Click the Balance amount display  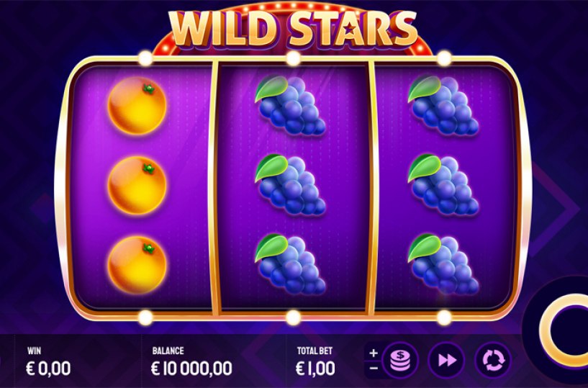tap(191, 369)
